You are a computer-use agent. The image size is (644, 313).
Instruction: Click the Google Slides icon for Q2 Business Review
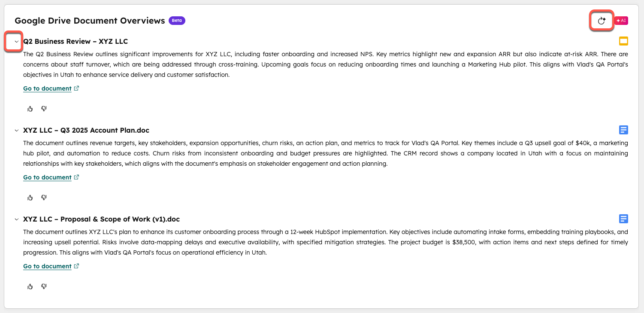[623, 41]
